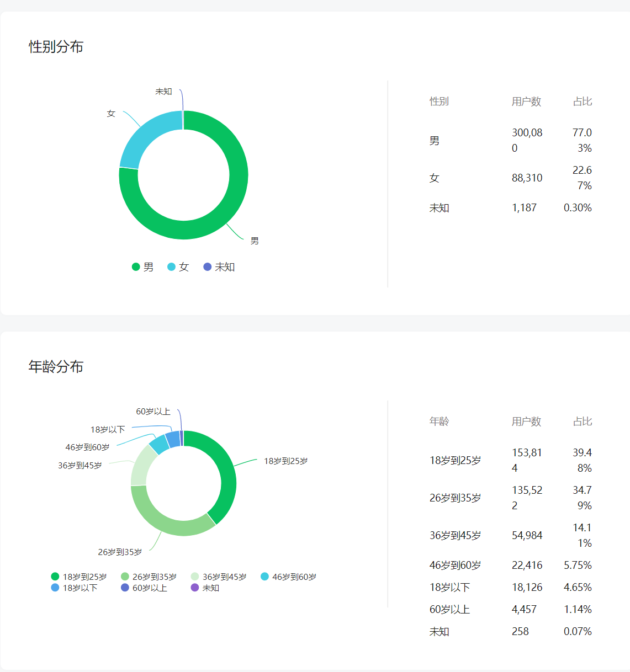
Task: Toggle the 46岁到60岁 legend entry
Action: [x=288, y=577]
